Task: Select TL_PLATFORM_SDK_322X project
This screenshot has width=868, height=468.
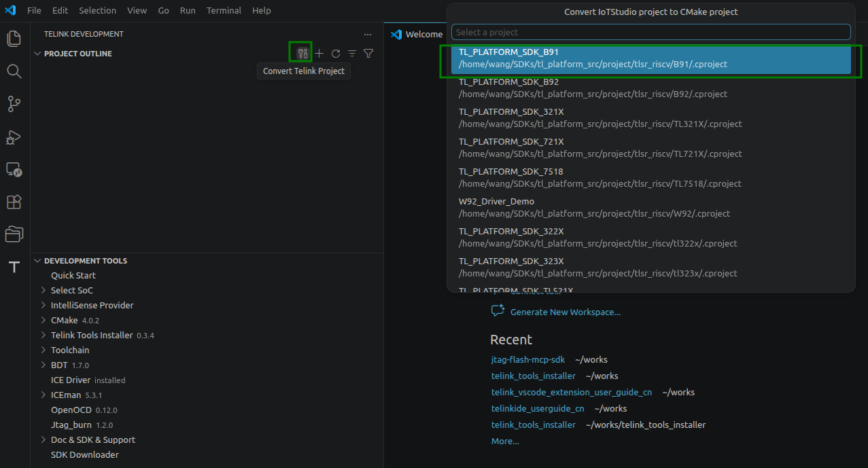Action: (x=651, y=238)
